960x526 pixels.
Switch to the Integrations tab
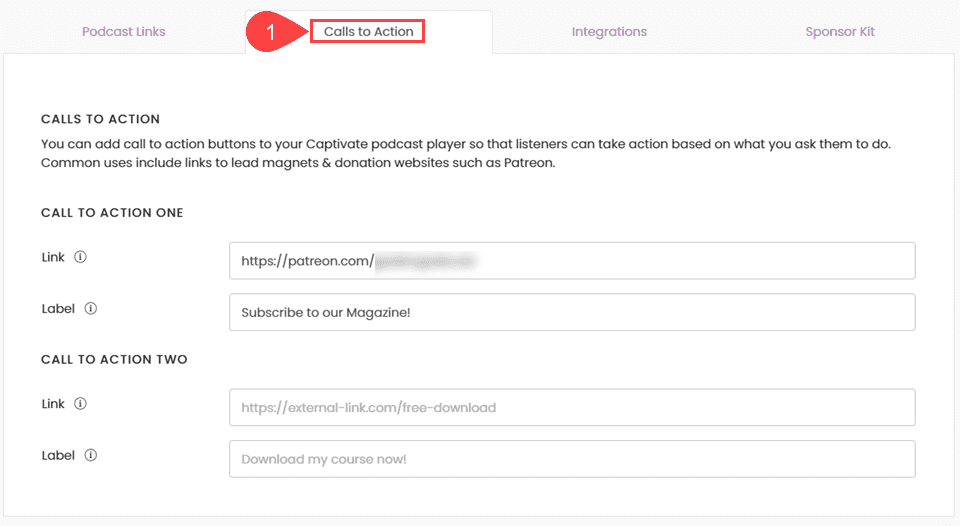pyautogui.click(x=609, y=32)
